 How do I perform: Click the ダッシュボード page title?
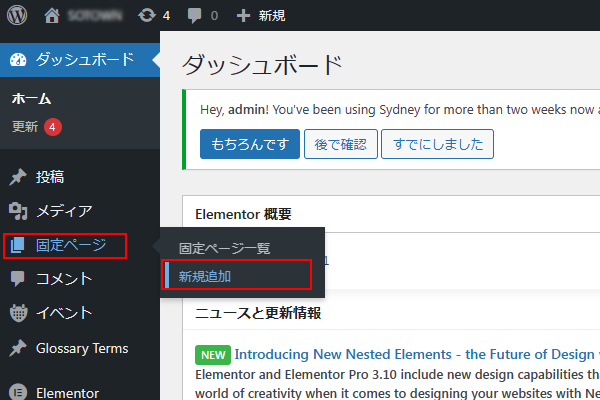262,64
